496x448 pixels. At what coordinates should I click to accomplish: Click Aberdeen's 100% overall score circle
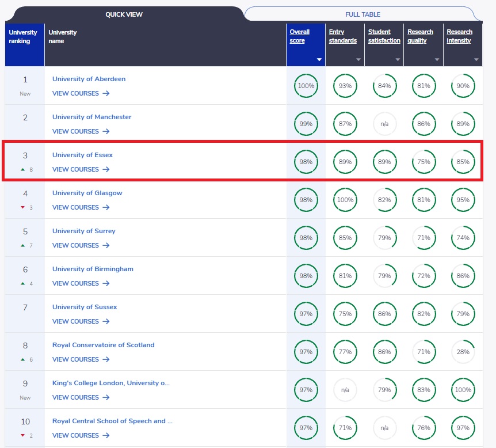(306, 86)
